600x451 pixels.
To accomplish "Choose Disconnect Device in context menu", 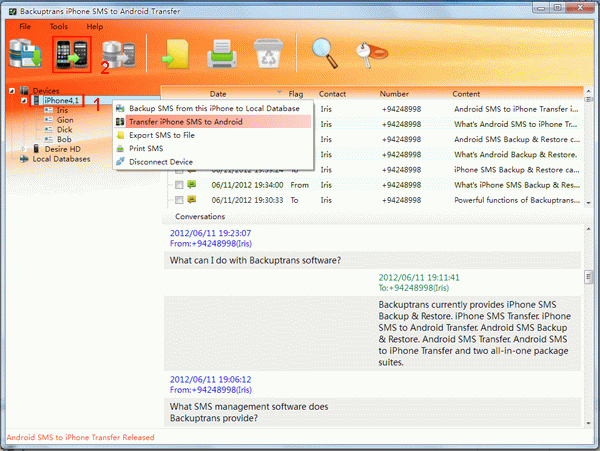I will coord(213,162).
